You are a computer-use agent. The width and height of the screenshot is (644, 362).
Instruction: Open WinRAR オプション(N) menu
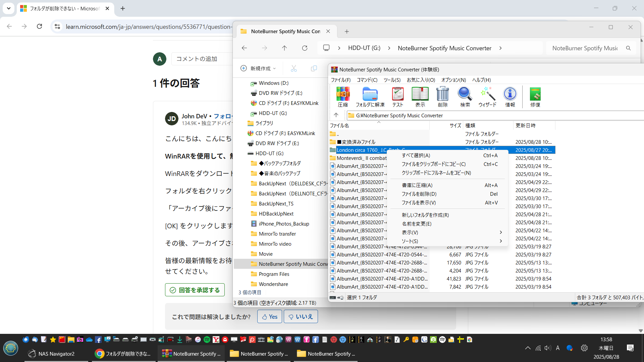(453, 80)
